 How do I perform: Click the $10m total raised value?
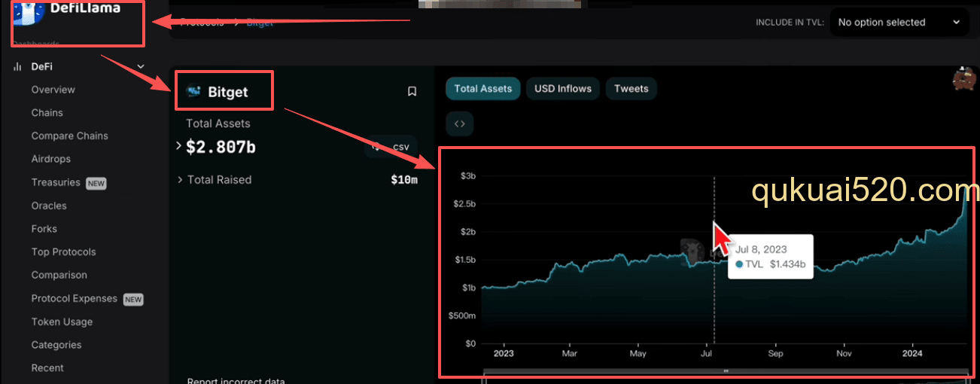tap(404, 180)
